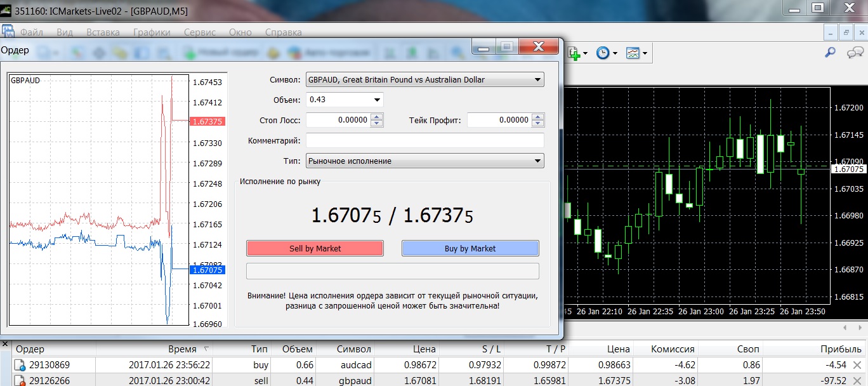Open the chart templates icon

coord(633,53)
